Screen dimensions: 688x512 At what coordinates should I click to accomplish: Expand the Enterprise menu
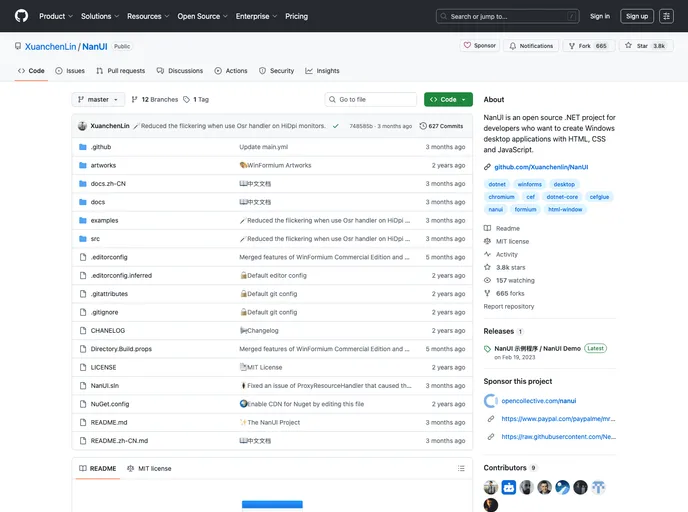(x=256, y=16)
